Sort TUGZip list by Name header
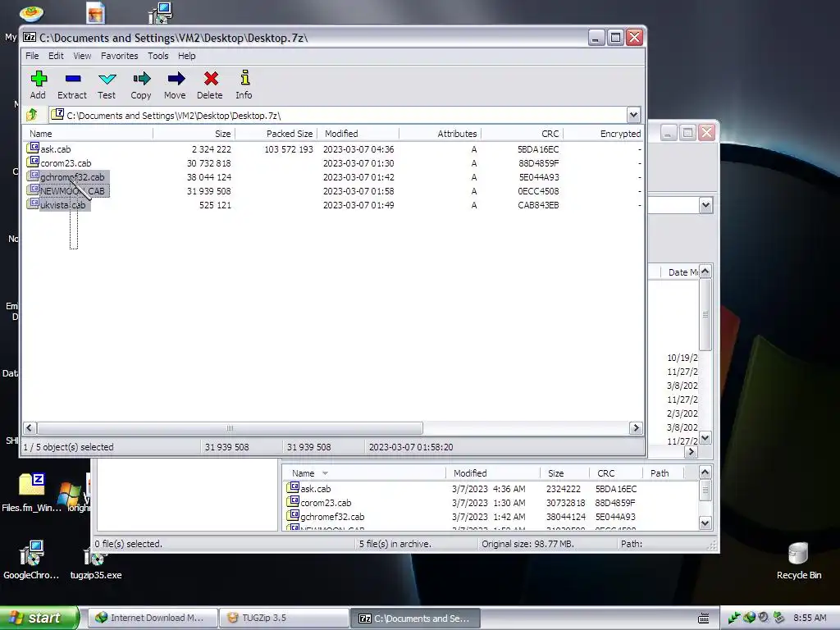 click(364, 473)
